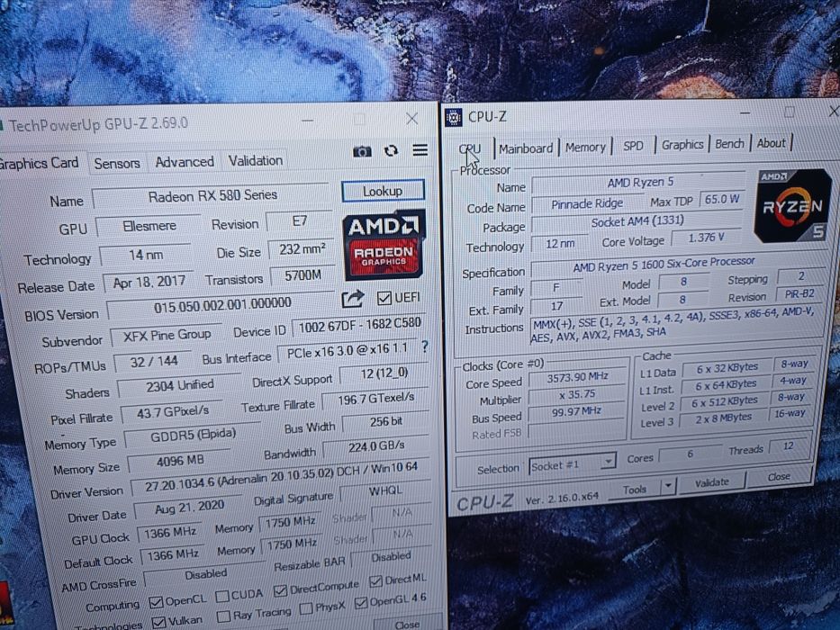This screenshot has height=630, width=840.
Task: Click the Bus Interface question mark
Action: click(425, 346)
